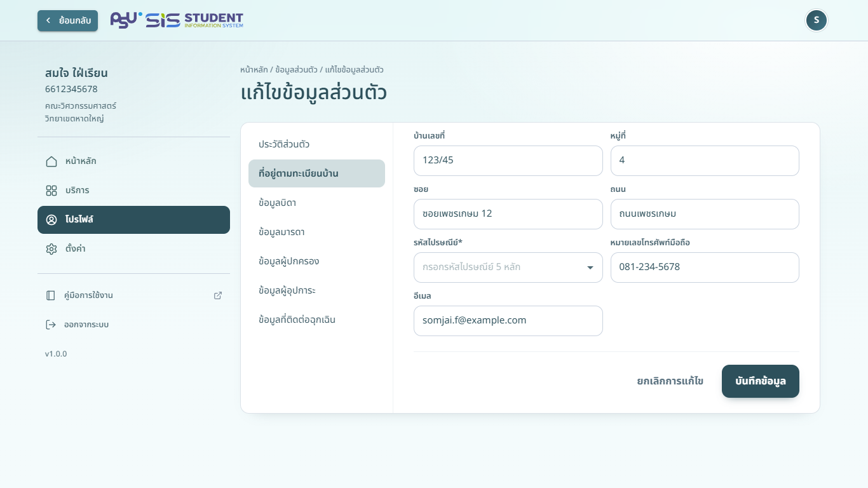Open บริการ in the sidebar

click(133, 191)
